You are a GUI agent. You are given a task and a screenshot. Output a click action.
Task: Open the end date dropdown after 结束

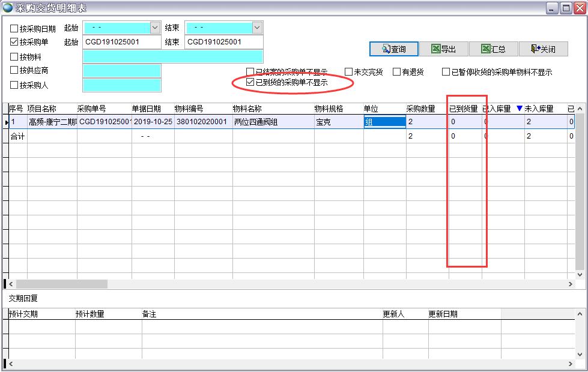point(256,27)
